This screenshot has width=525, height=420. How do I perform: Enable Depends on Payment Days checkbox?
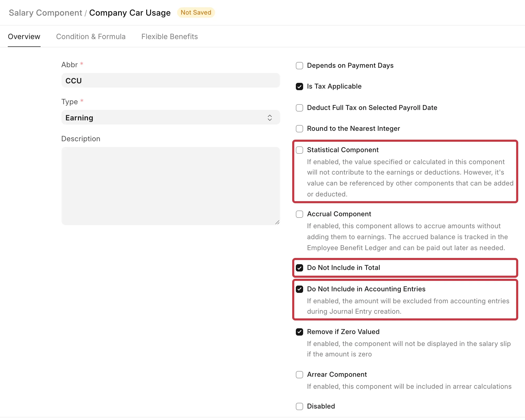tap(299, 66)
